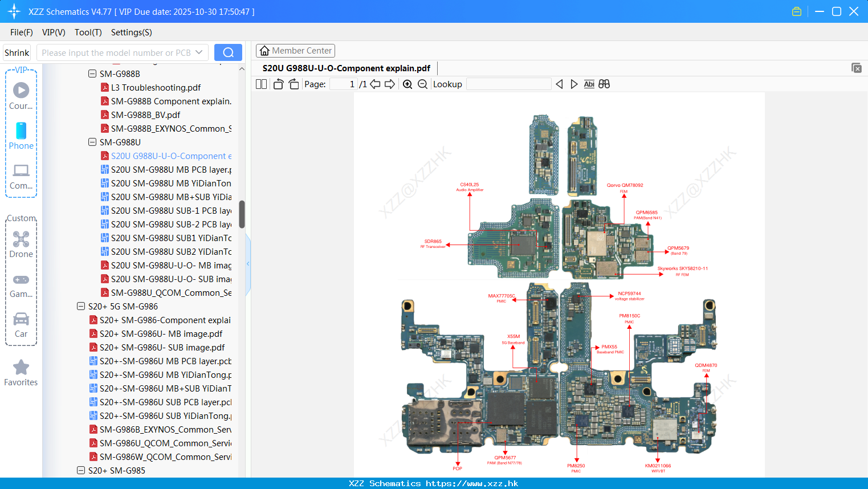Click the Lookup text field
This screenshot has height=489, width=868.
click(509, 84)
